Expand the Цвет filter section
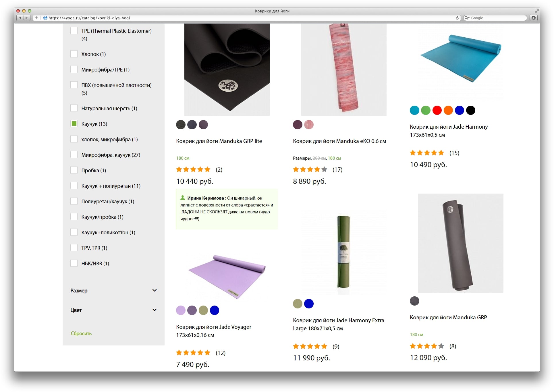 tap(113, 310)
